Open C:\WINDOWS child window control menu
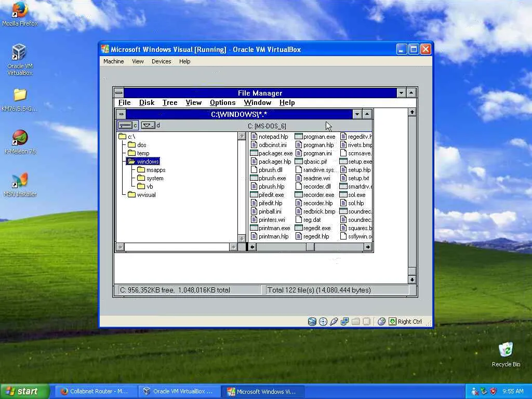Viewport: 532px width, 399px height. pyautogui.click(x=121, y=114)
